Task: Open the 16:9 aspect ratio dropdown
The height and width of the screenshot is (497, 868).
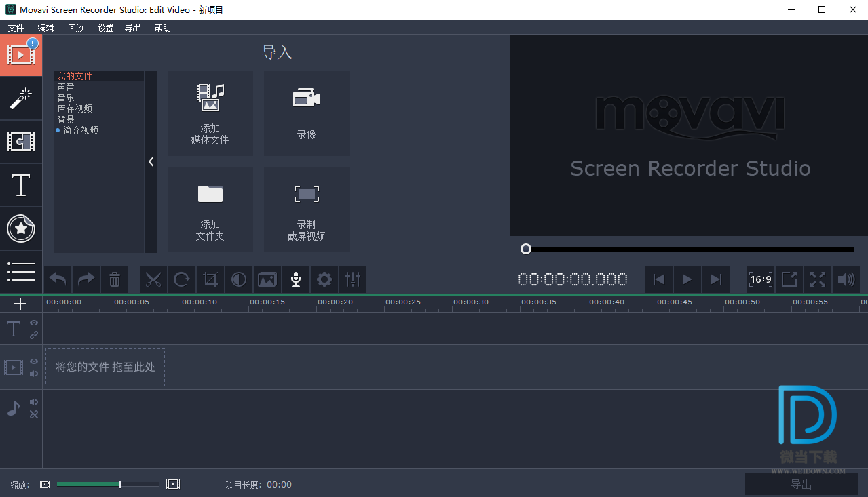Action: tap(761, 279)
